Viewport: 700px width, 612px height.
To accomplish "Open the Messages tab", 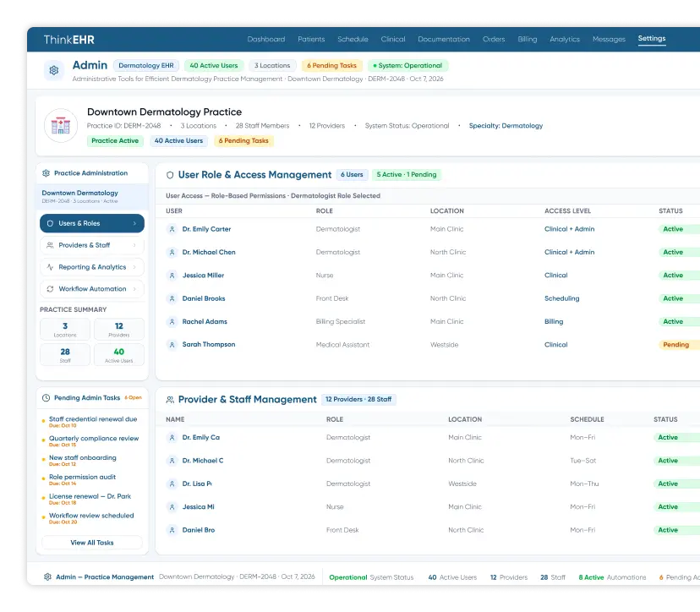I will (x=609, y=39).
